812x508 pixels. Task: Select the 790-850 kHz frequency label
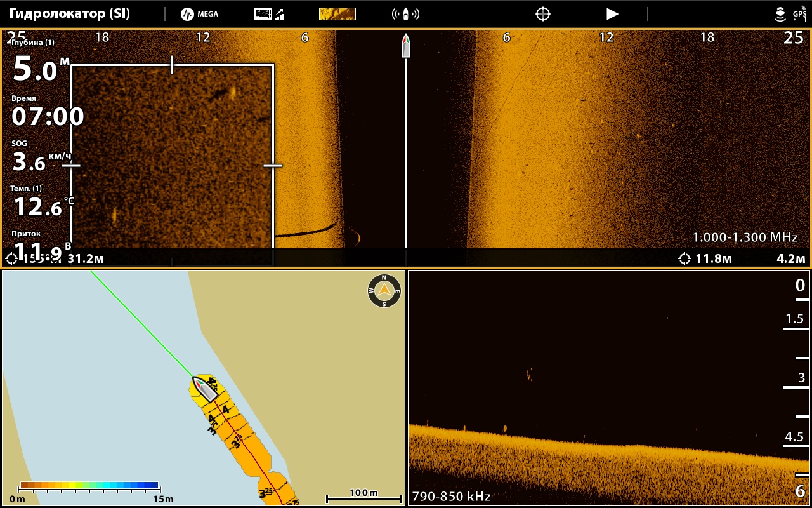coord(451,496)
